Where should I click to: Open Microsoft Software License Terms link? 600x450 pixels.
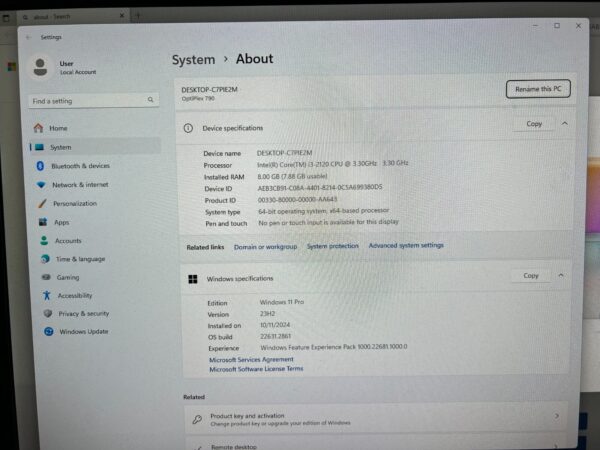(256, 369)
